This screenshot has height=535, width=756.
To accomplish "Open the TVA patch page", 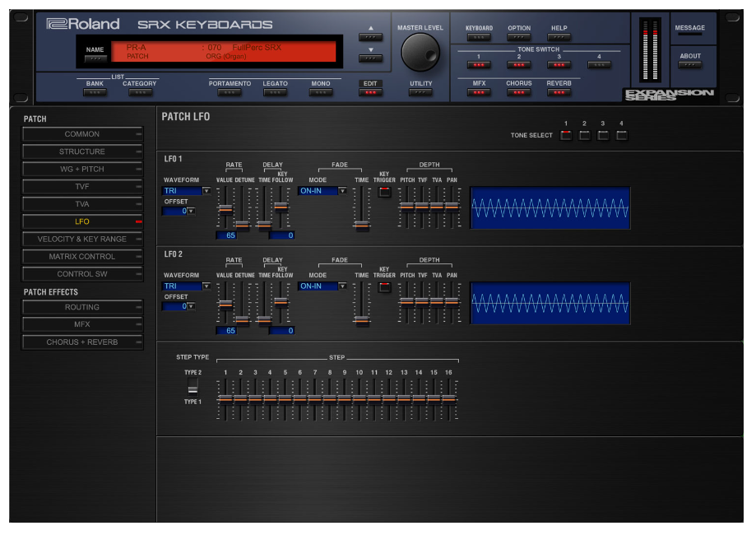I will (x=82, y=204).
